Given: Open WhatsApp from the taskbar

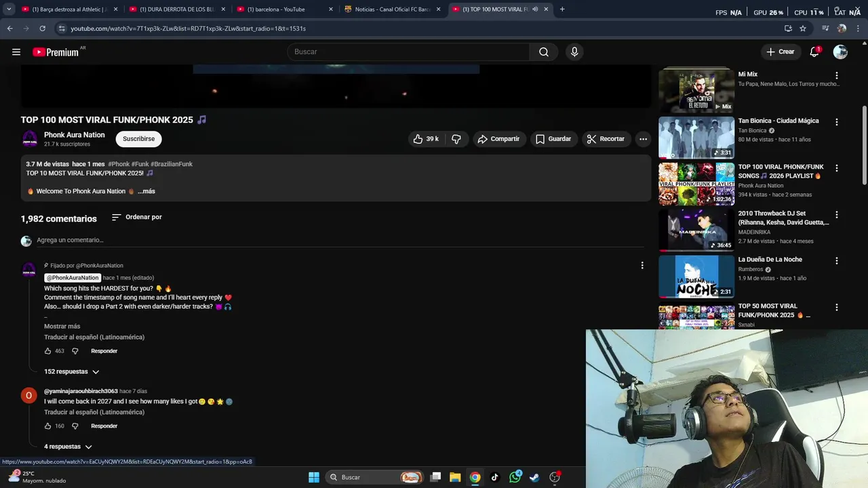Looking at the screenshot, I should click(515, 477).
